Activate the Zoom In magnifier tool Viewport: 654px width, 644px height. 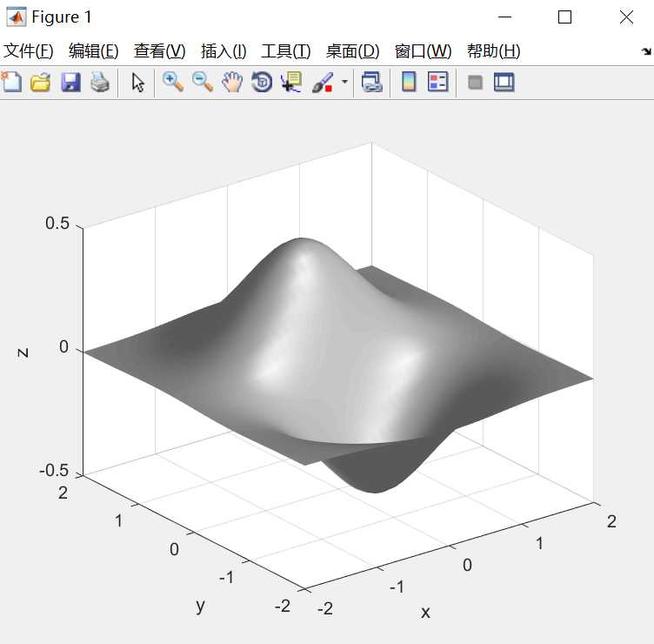tap(173, 82)
